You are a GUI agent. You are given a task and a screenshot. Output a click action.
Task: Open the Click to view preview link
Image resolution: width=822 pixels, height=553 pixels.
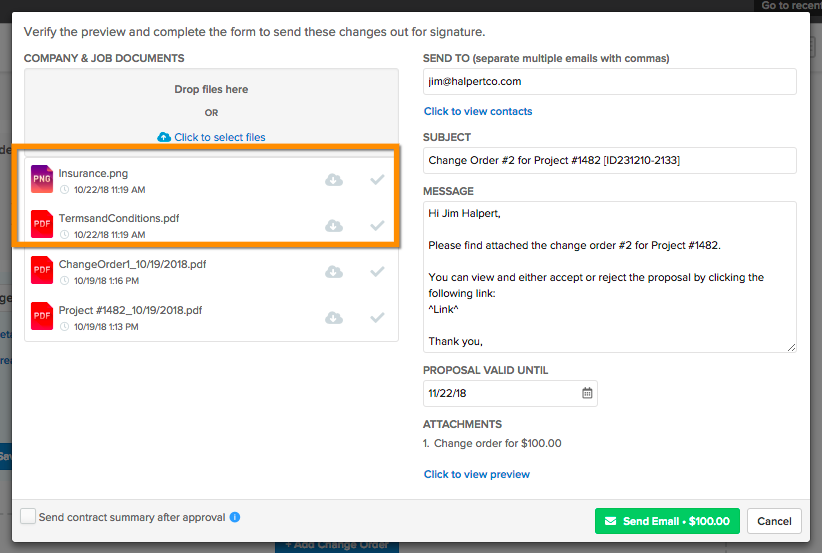pos(477,474)
